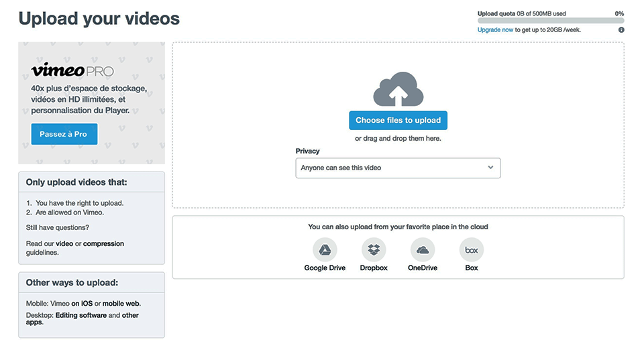Image resolution: width=644 pixels, height=358 pixels.
Task: Click the Passez à Pro button
Action: [64, 134]
